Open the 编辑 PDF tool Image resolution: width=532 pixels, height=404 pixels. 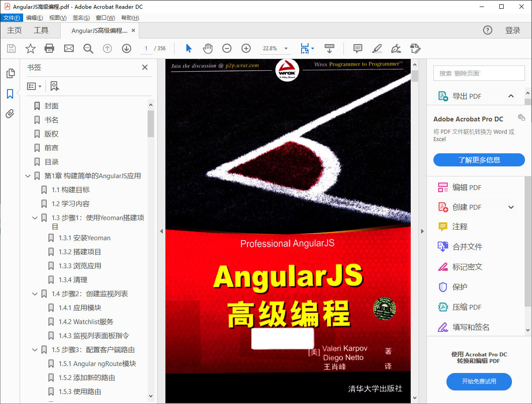467,187
